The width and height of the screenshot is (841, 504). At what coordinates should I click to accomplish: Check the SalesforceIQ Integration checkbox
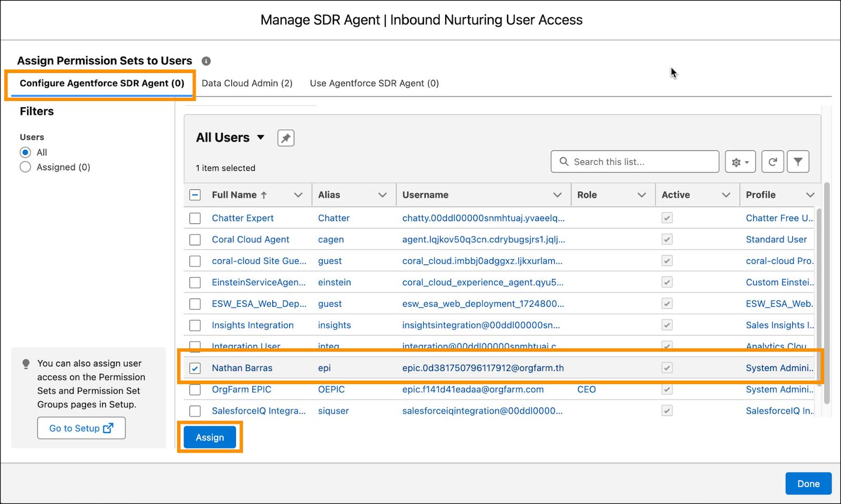[195, 411]
